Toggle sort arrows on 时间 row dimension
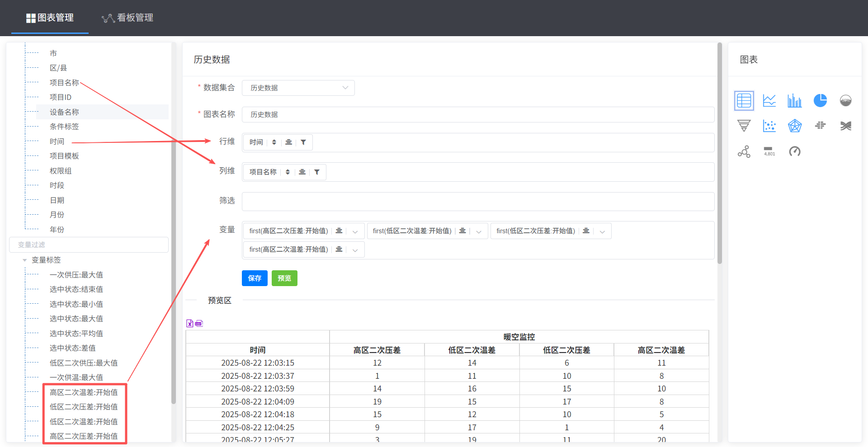Viewport: 868px width, 447px height. [274, 142]
